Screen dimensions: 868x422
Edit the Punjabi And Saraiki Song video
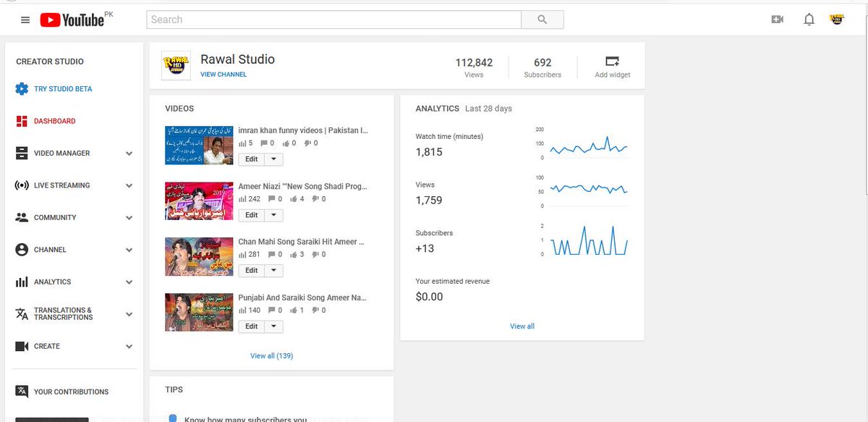pyautogui.click(x=251, y=326)
